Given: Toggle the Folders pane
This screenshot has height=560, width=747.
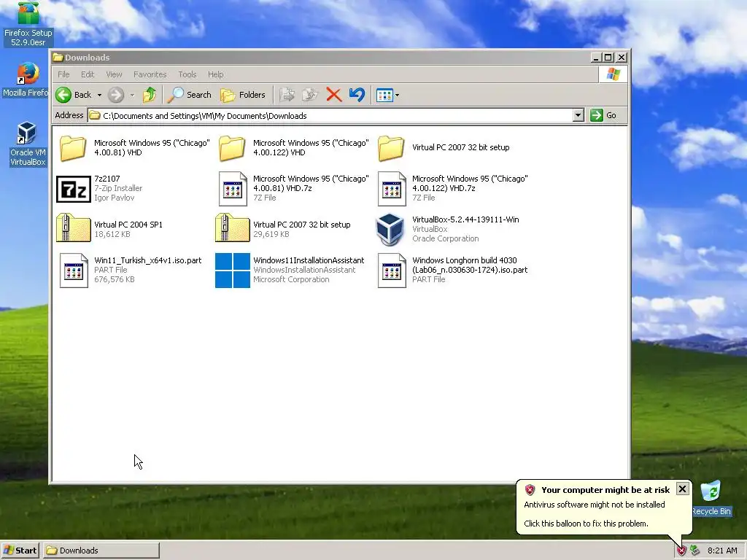Looking at the screenshot, I should click(243, 95).
